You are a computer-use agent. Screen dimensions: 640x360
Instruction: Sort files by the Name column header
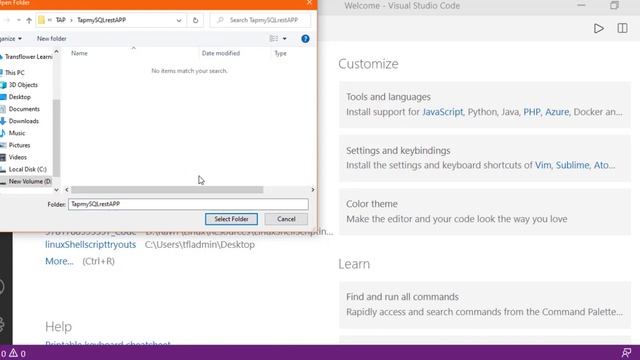point(79,53)
